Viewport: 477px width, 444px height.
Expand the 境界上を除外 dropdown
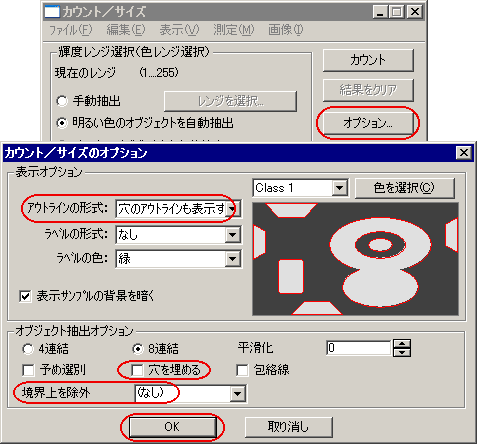click(x=237, y=394)
